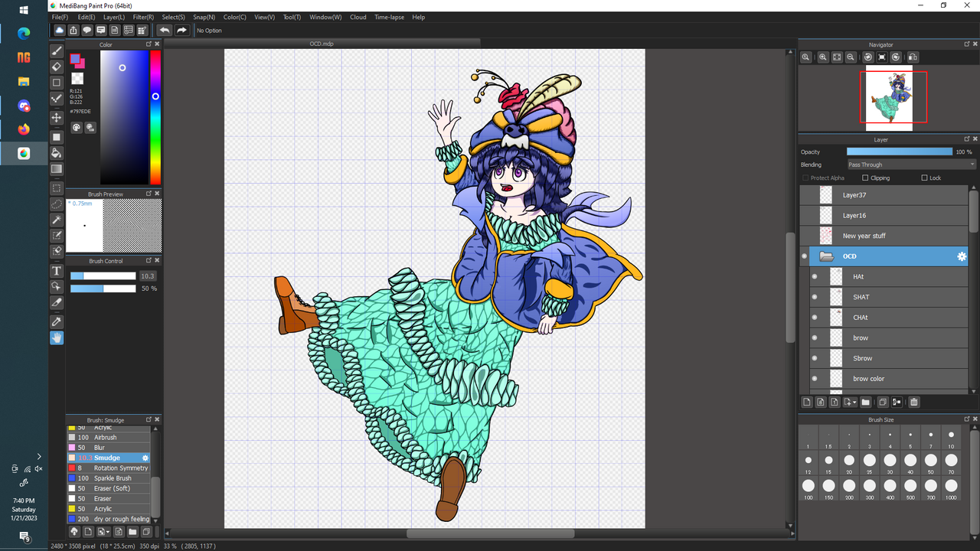The width and height of the screenshot is (980, 551).
Task: Enable the layer Lock checkbox
Action: [x=924, y=178]
